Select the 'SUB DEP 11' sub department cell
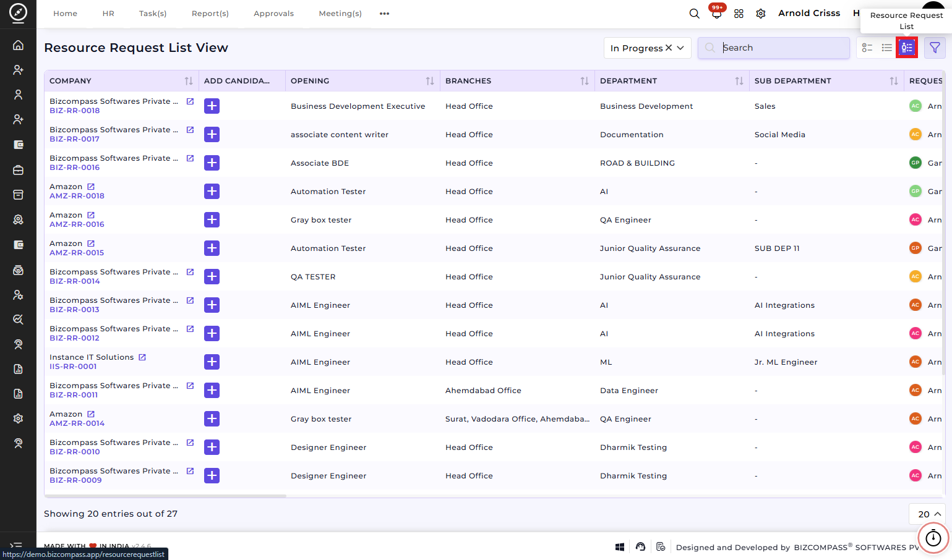952x560 pixels. (777, 248)
